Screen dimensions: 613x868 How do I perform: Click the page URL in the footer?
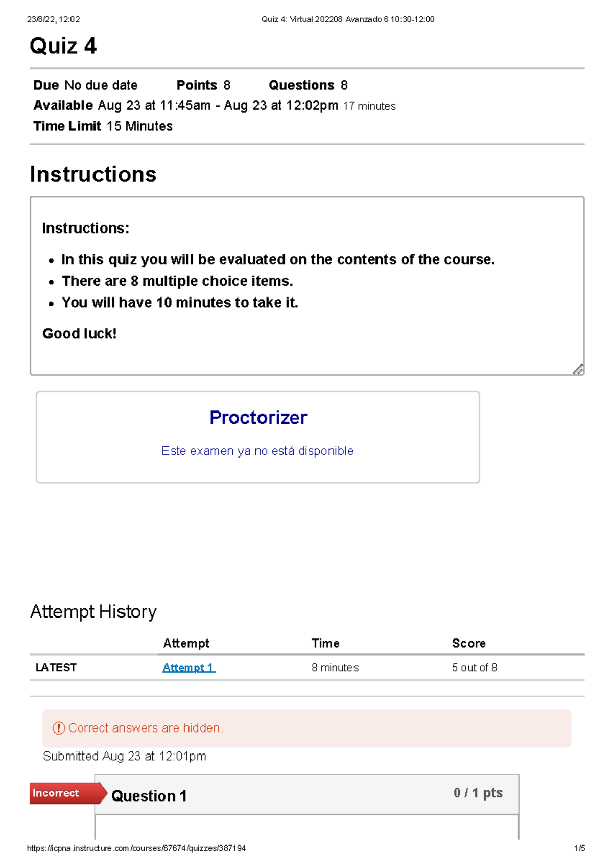(136, 848)
